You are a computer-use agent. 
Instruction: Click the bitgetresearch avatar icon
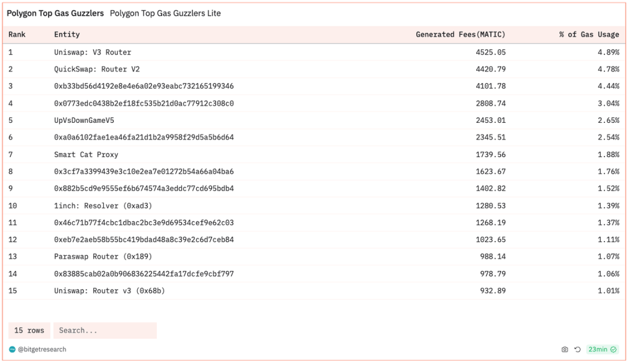[13, 349]
